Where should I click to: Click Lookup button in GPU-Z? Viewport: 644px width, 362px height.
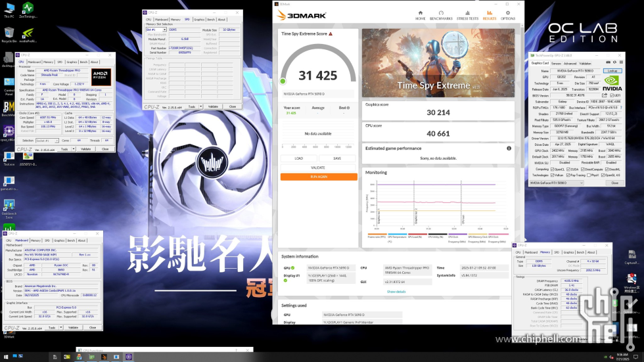(x=612, y=70)
